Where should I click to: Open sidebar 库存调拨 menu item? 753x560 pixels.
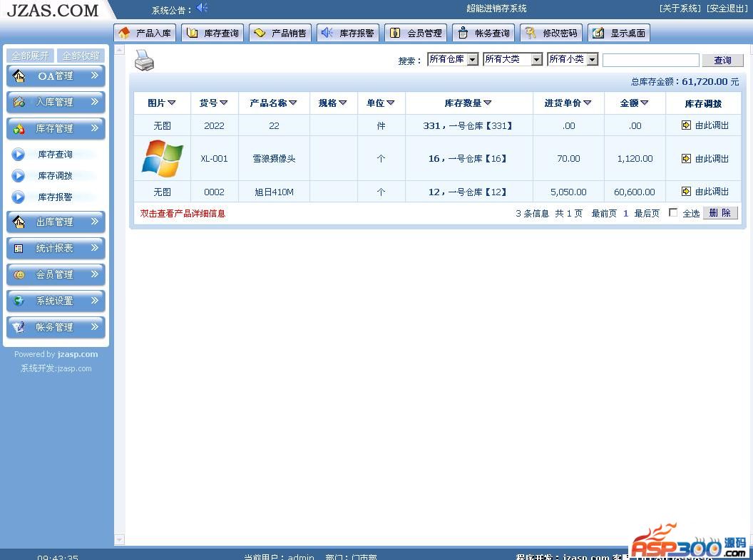click(55, 176)
